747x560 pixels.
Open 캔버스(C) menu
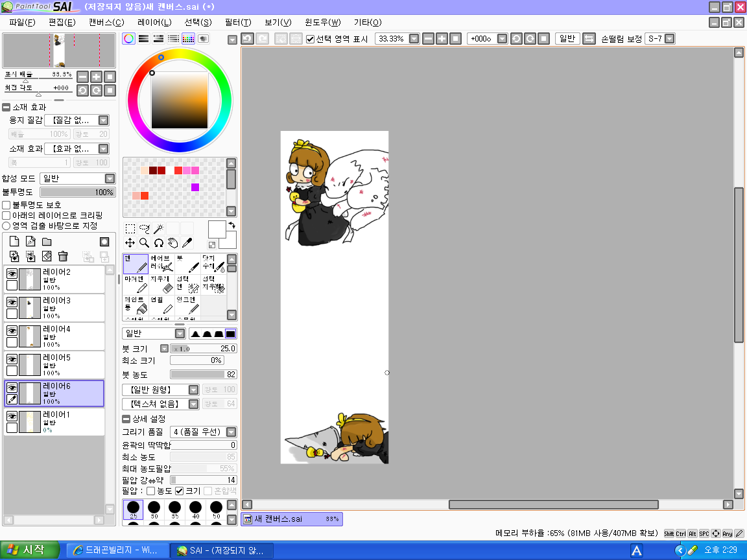(x=106, y=23)
